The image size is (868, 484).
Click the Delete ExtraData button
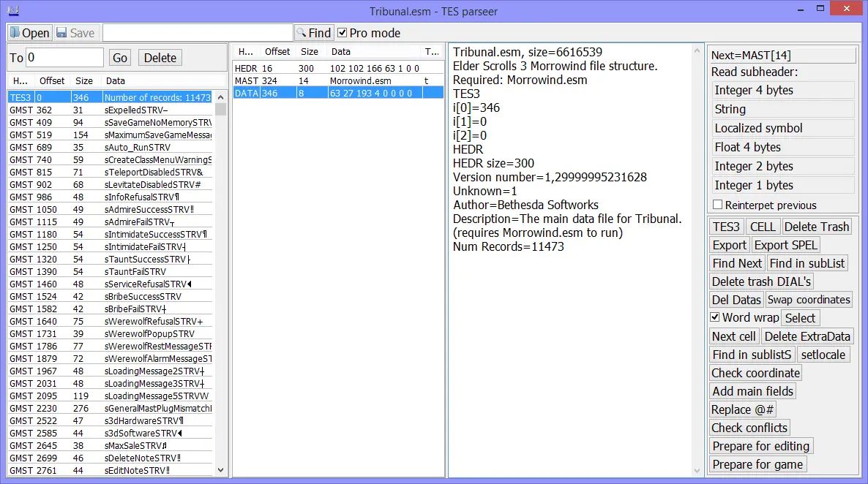[807, 336]
